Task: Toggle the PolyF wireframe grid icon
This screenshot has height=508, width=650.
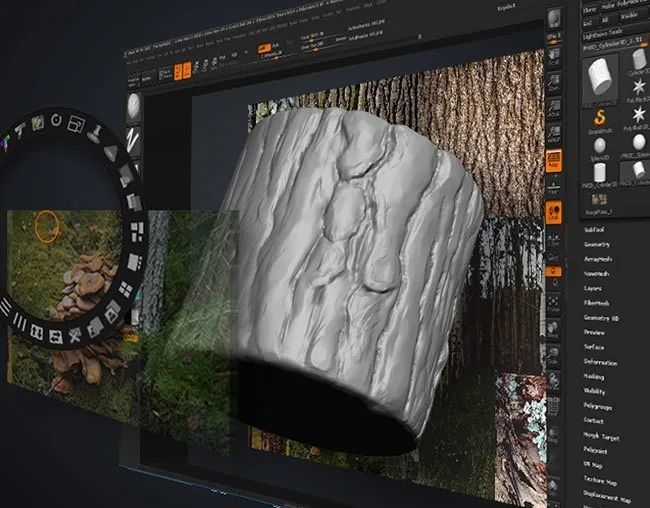Action: tap(553, 407)
